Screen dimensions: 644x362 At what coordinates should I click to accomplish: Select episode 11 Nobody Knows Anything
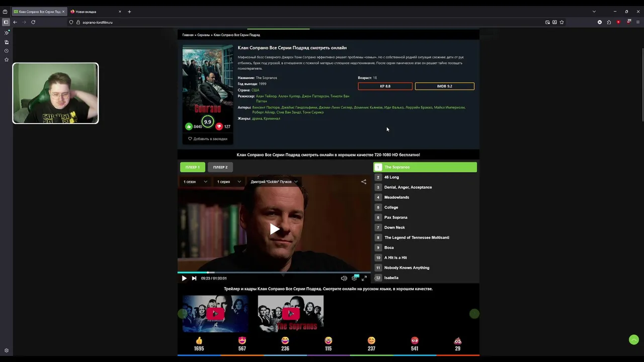425,267
